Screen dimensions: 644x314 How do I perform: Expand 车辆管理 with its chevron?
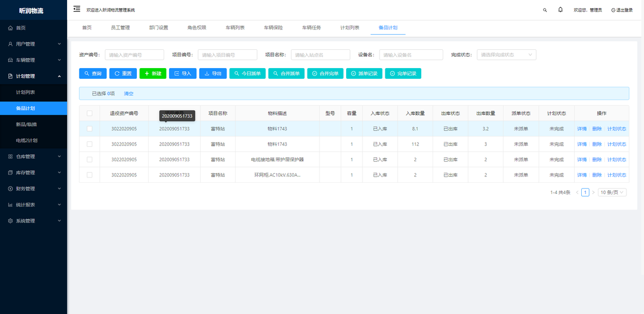(59, 60)
